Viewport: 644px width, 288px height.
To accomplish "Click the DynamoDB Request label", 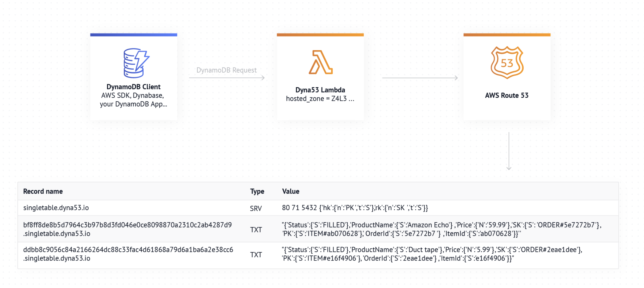I will tap(226, 70).
